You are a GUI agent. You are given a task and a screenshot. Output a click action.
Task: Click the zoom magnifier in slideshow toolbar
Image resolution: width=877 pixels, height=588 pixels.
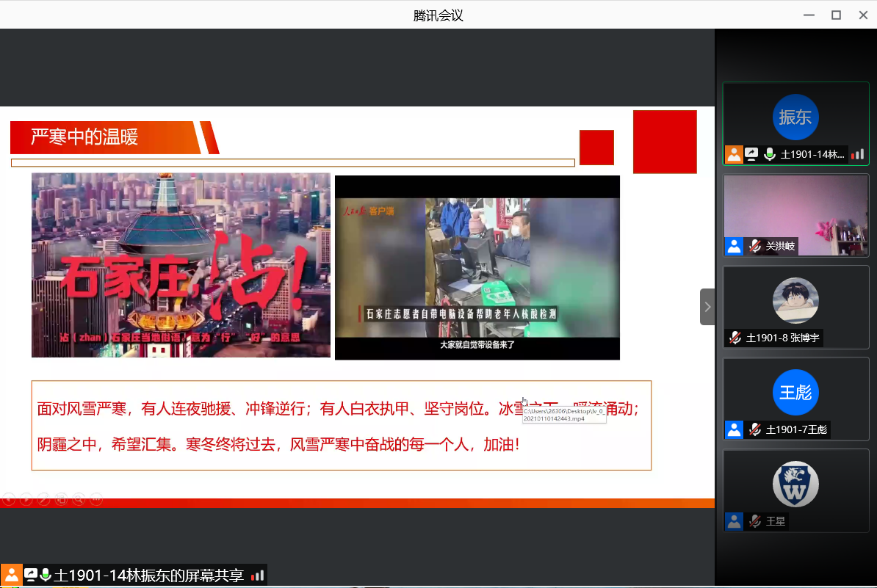tap(79, 500)
